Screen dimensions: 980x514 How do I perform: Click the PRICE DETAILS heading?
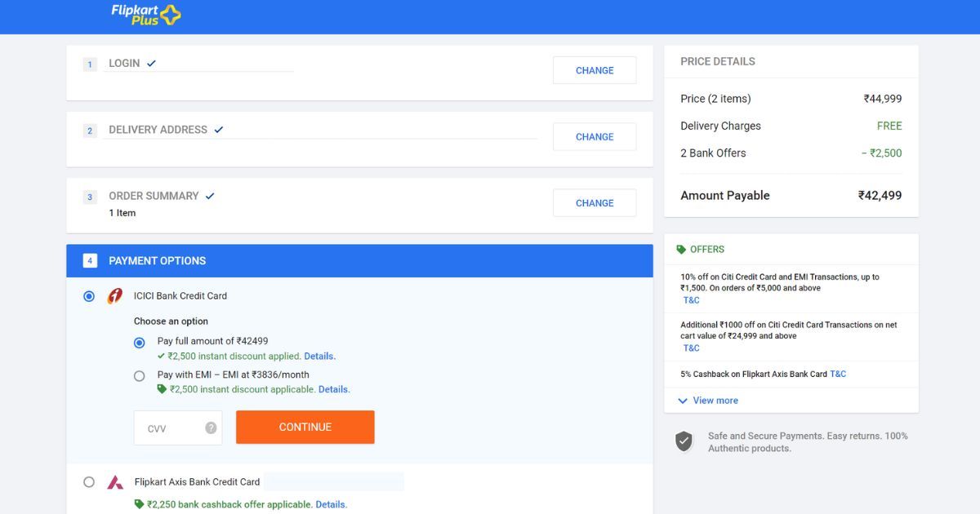pyautogui.click(x=718, y=61)
